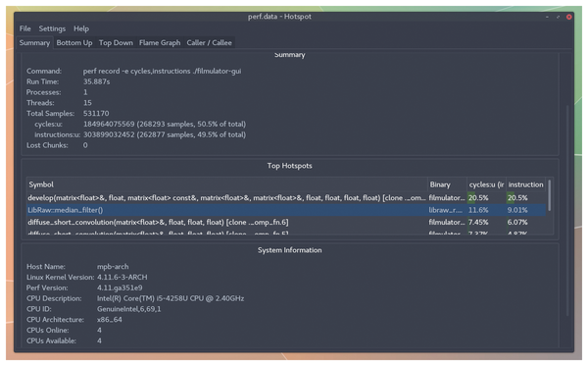Click the perf record command text
Image resolution: width=588 pixels, height=366 pixels.
tap(162, 71)
